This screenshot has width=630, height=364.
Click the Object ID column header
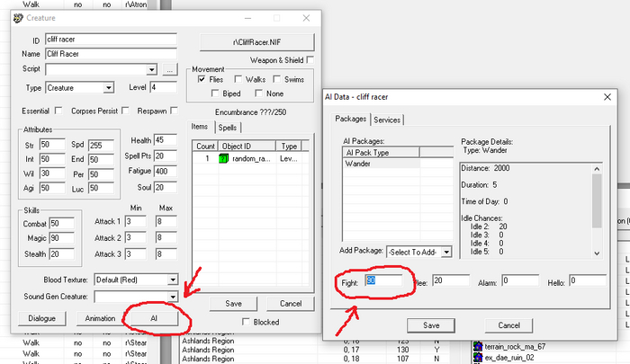click(247, 146)
